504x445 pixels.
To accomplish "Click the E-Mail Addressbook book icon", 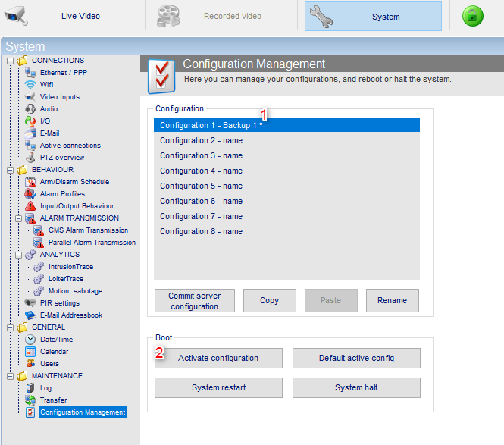I will (30, 315).
